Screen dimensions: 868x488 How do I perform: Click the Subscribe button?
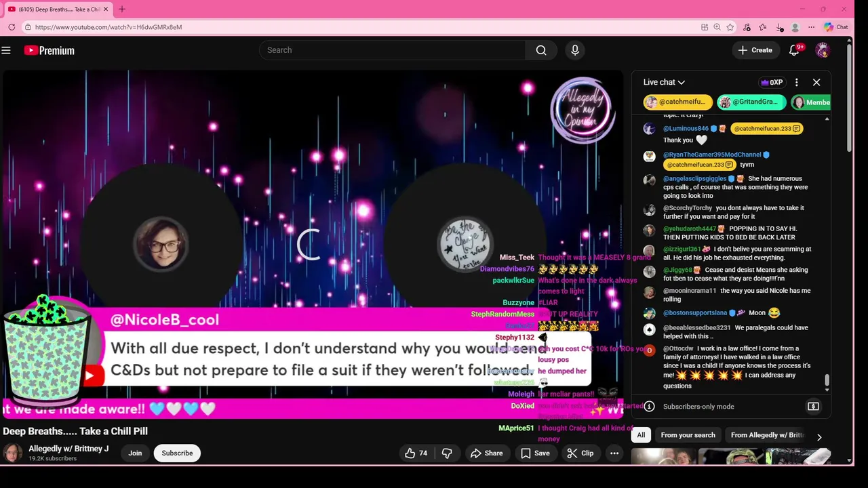pos(177,453)
